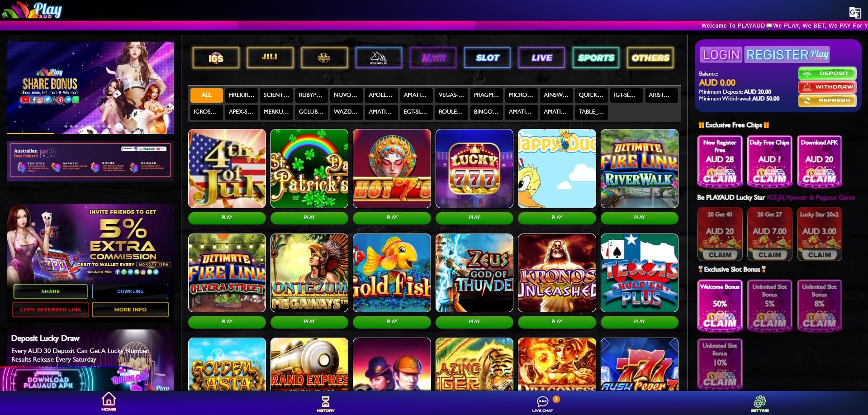Select the IGS provider icon

216,58
